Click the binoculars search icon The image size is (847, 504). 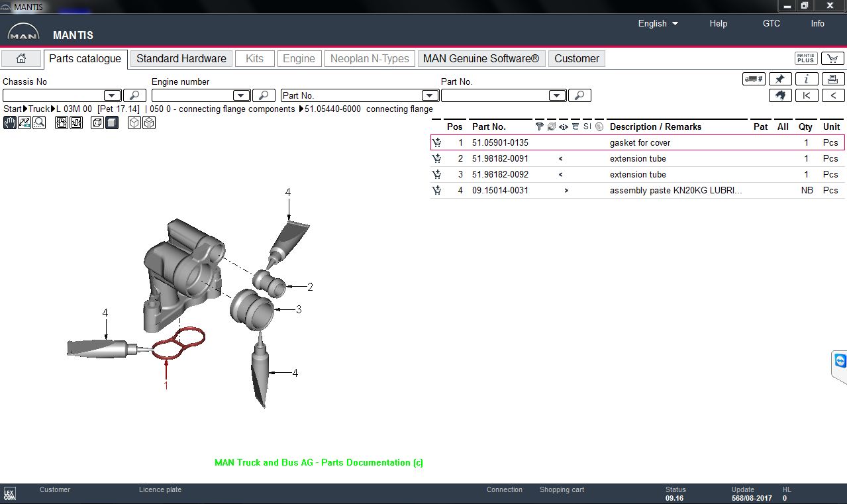click(x=780, y=95)
